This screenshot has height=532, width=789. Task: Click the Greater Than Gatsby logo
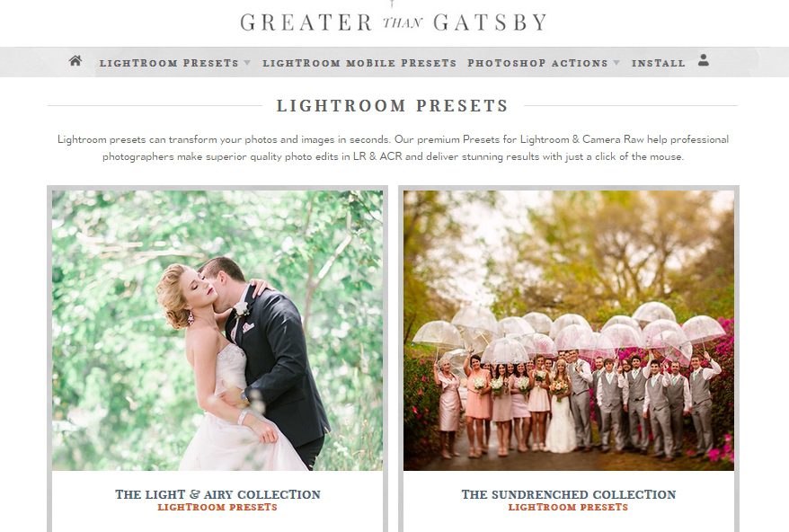(394, 22)
